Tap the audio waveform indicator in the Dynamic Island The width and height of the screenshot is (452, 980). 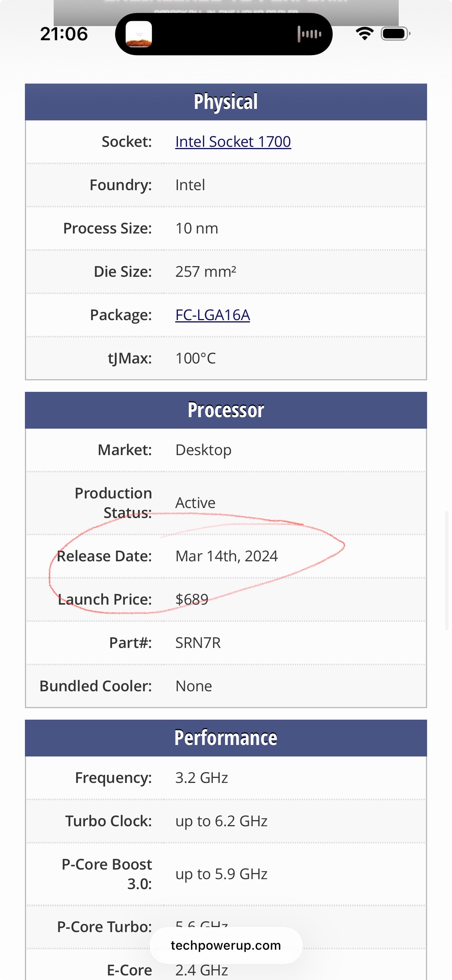pyautogui.click(x=309, y=34)
